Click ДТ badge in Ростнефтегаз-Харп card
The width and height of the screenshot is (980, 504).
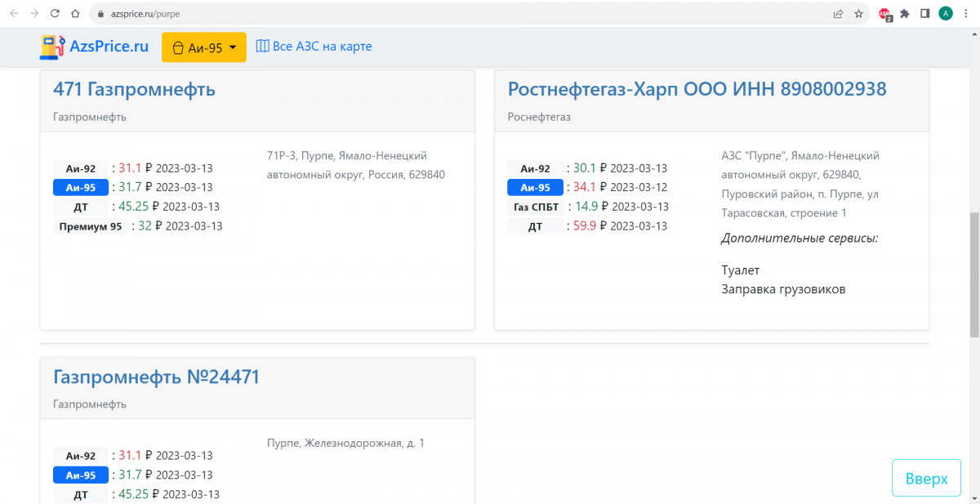(536, 226)
